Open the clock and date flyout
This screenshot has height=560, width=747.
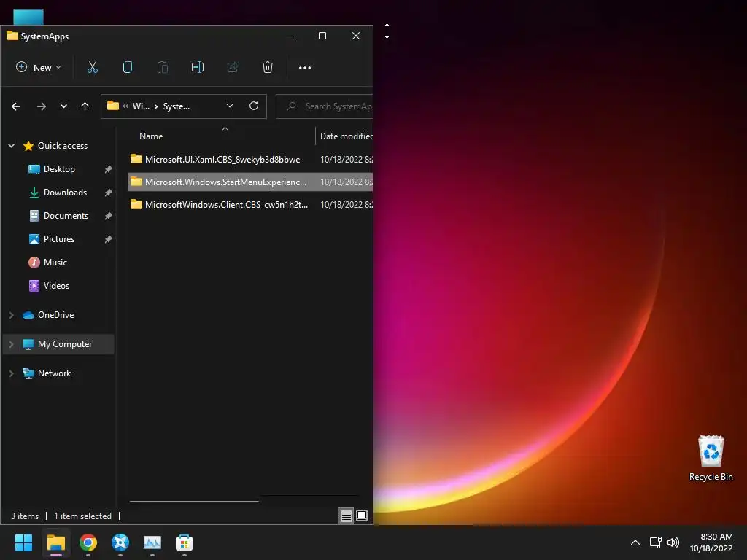click(x=711, y=542)
